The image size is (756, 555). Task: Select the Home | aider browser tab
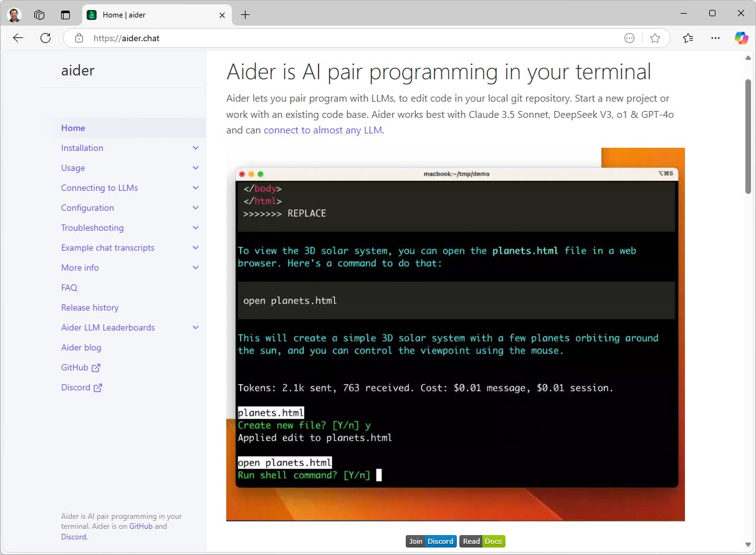click(156, 15)
